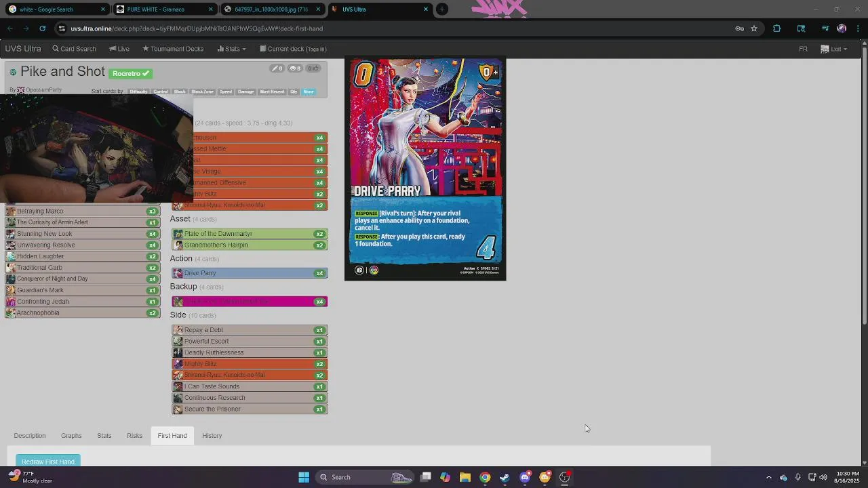This screenshot has width=868, height=488.
Task: Open the Graphs tab
Action: tap(71, 436)
